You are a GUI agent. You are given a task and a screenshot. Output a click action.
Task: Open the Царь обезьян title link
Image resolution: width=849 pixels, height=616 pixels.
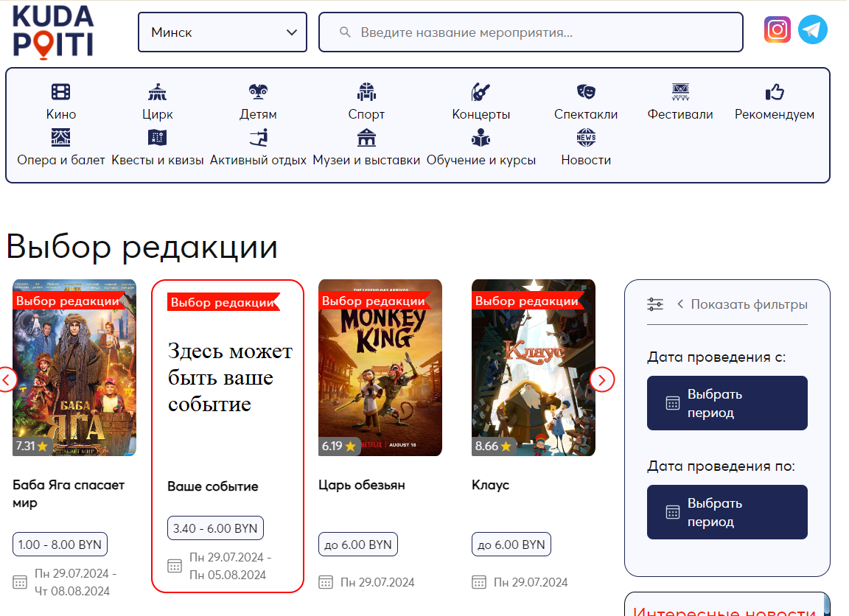point(362,485)
